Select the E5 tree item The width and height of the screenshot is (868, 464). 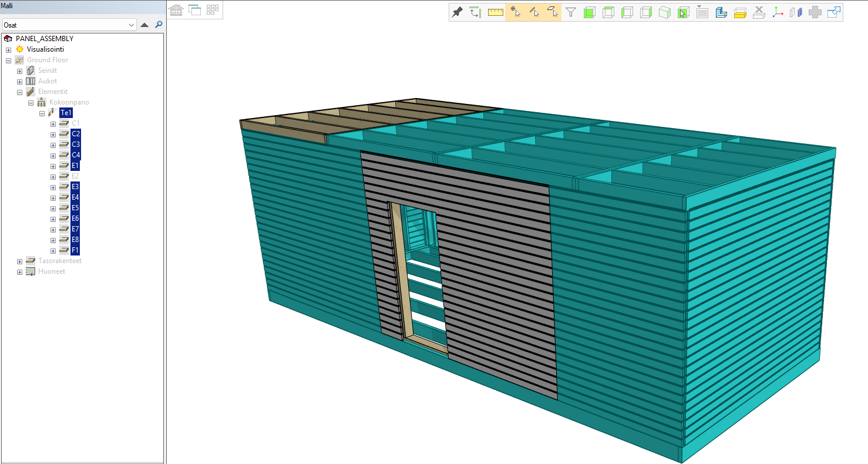pos(75,208)
